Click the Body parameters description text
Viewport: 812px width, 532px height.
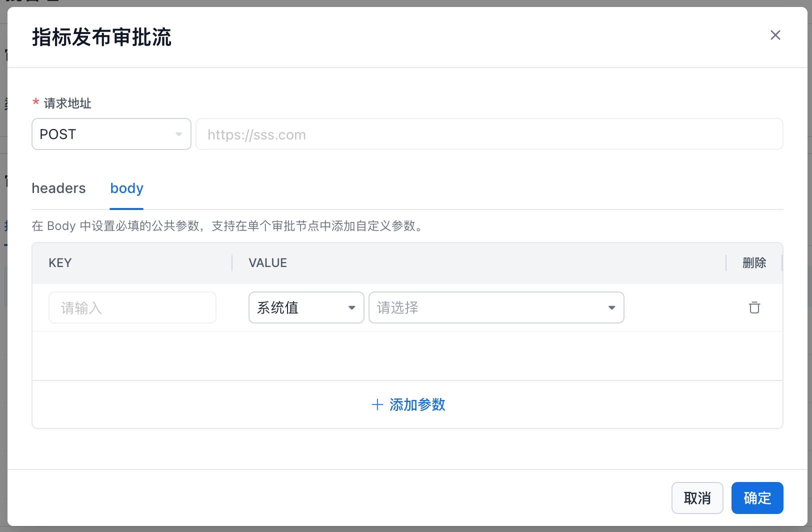[228, 226]
